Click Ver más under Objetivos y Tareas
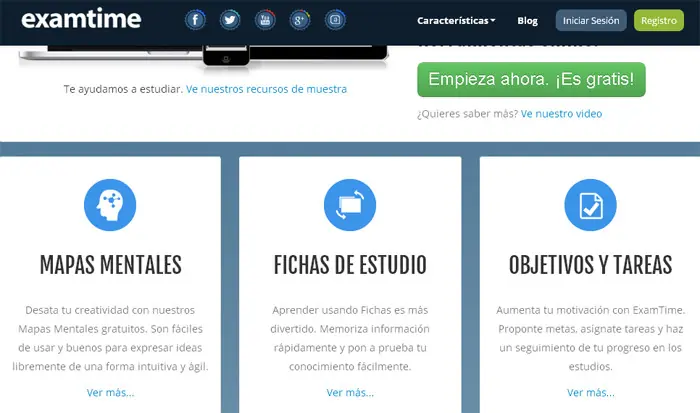 (x=591, y=392)
